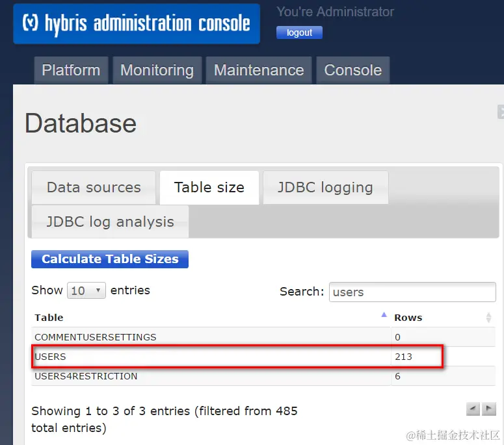The width and height of the screenshot is (504, 445).
Task: Click the You're Administrator text
Action: pyautogui.click(x=335, y=12)
